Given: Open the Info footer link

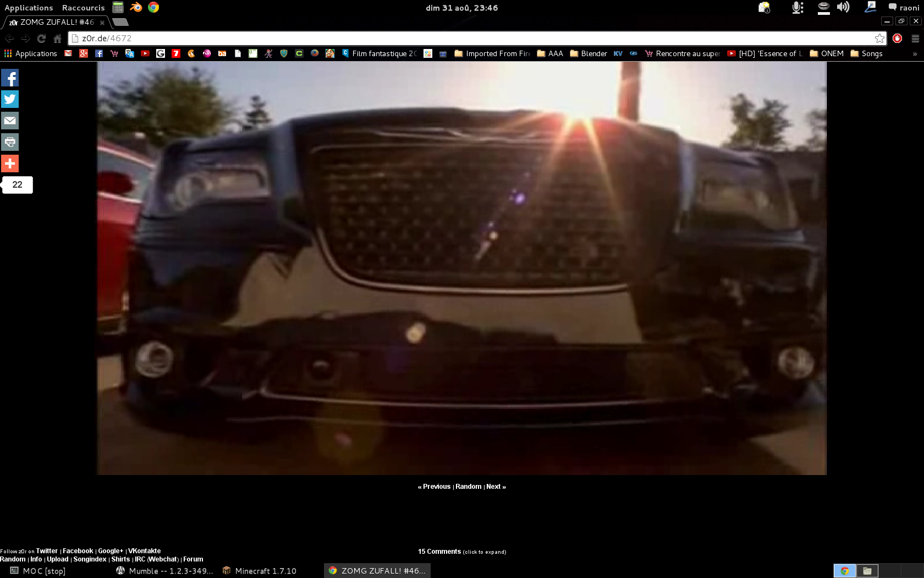Looking at the screenshot, I should 36,559.
